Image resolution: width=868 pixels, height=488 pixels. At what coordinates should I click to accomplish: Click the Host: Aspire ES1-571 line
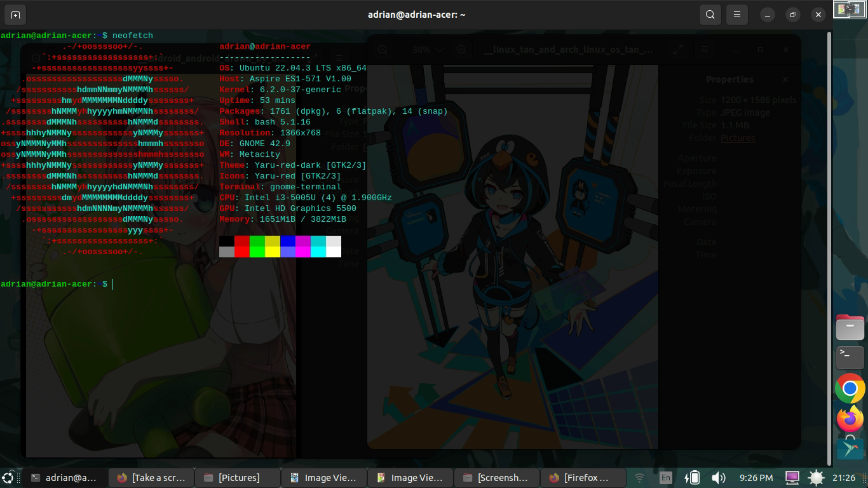point(285,79)
